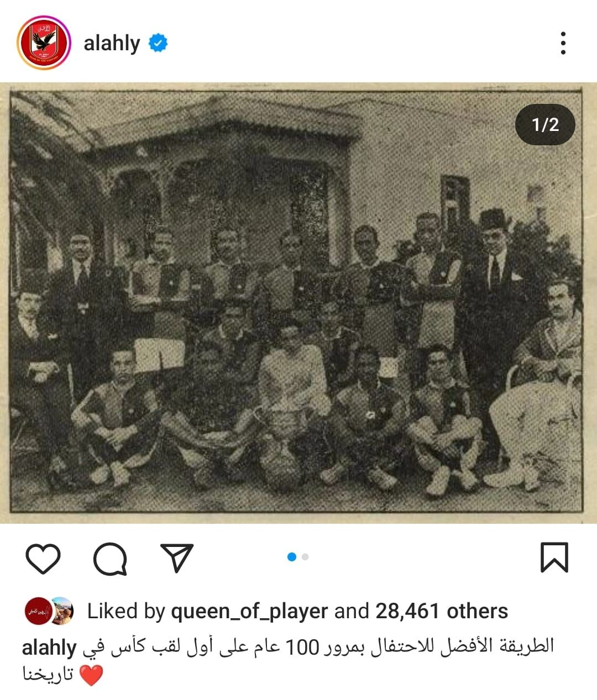View the 28,461 others likes list
This screenshot has width=597, height=700.
click(442, 611)
